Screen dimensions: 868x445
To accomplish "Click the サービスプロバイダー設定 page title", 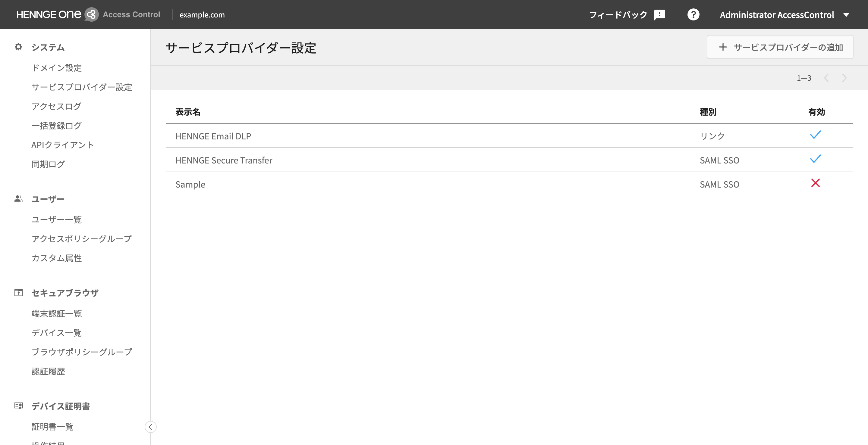I will [x=241, y=48].
